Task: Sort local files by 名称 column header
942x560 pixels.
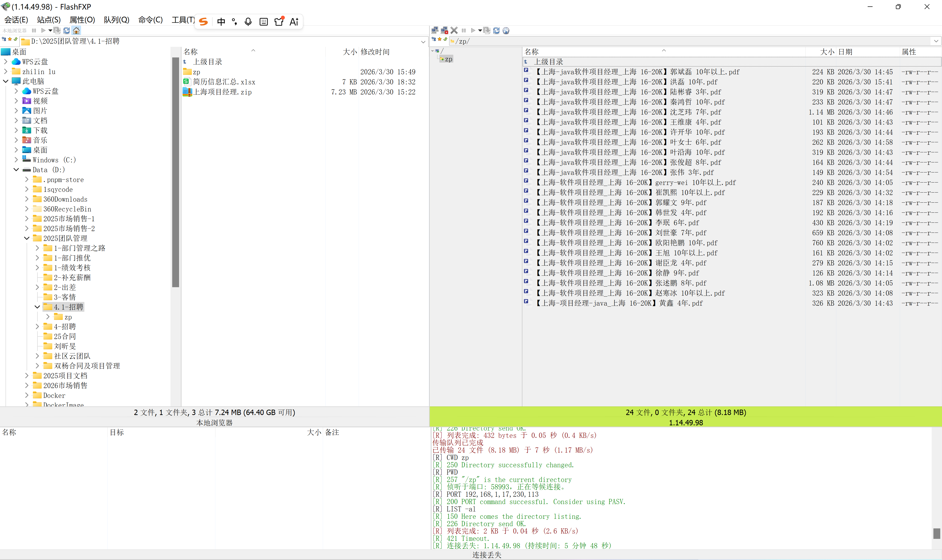Action: tap(253, 52)
